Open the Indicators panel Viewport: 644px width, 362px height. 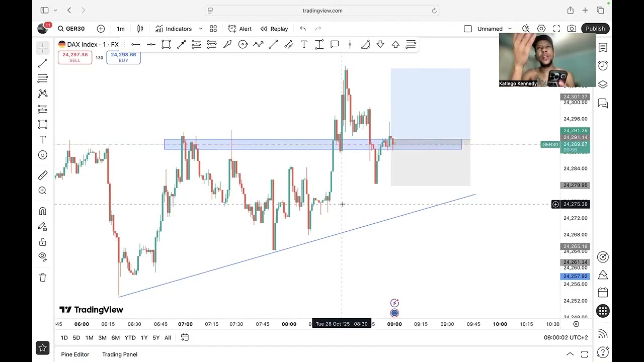click(x=174, y=29)
